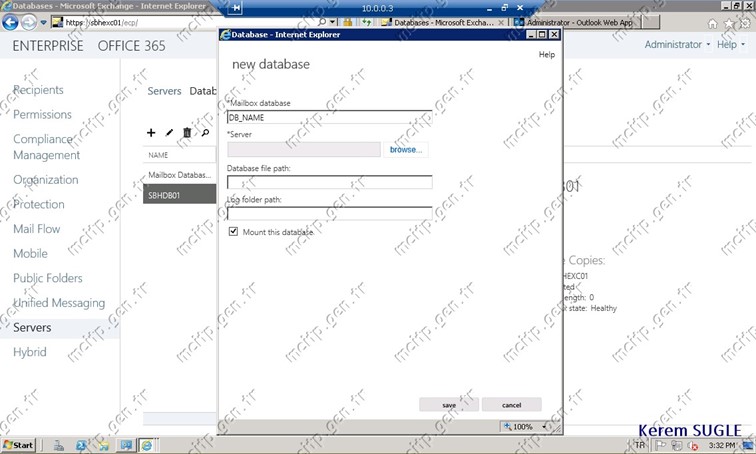Click the Office 365 link in the header
Image resolution: width=756 pixels, height=454 pixels.
(131, 46)
